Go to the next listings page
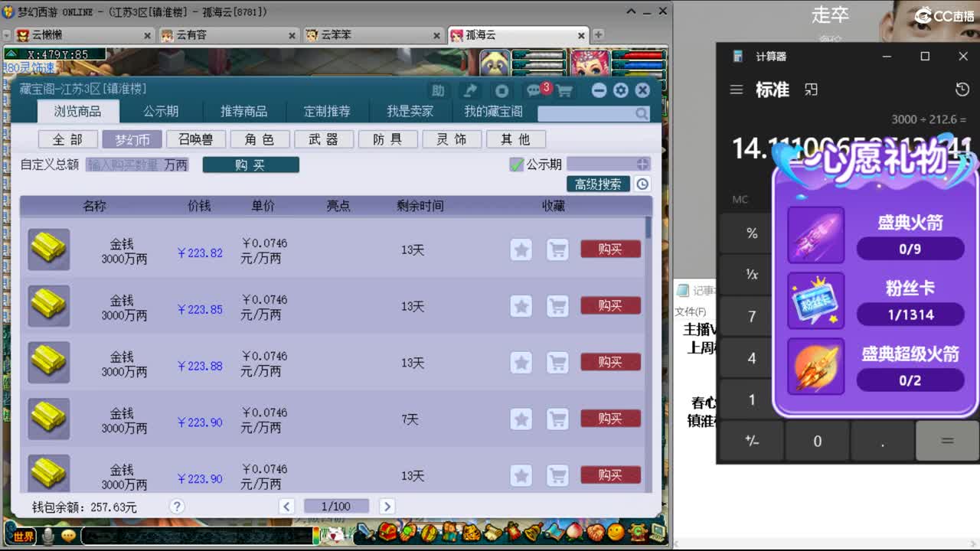The image size is (980, 551). 387,506
